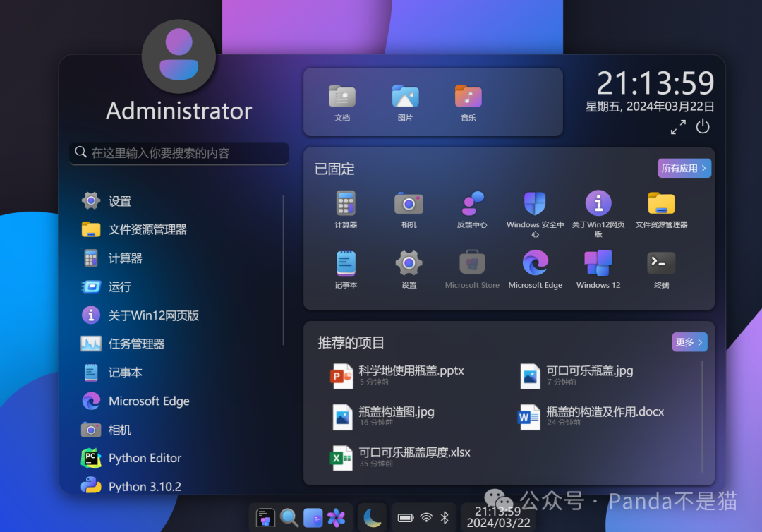Show 所有应用 list

(x=684, y=168)
